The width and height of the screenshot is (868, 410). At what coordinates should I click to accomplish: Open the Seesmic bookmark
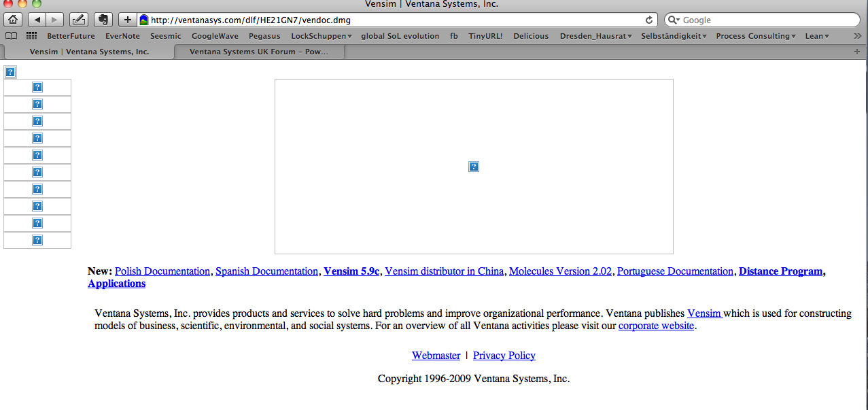tap(166, 36)
